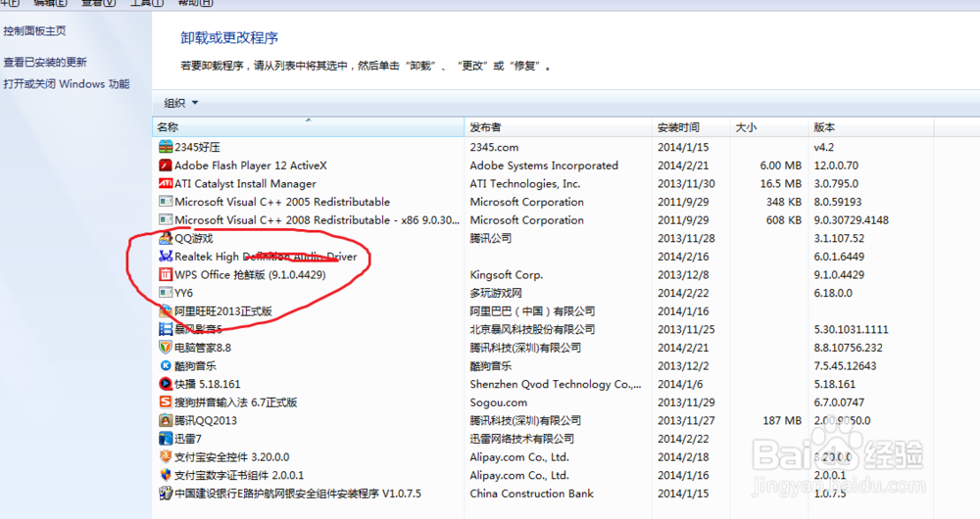Click publisher China Construction Bank

click(x=531, y=493)
